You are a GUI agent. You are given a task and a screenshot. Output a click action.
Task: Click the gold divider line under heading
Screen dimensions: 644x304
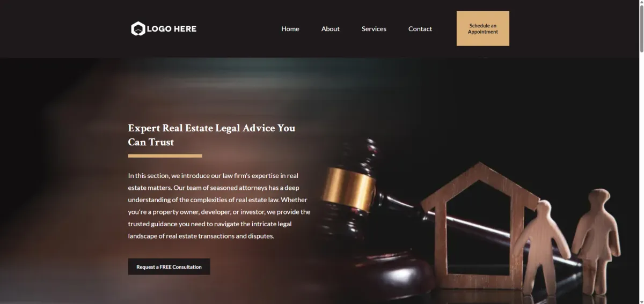(x=165, y=156)
